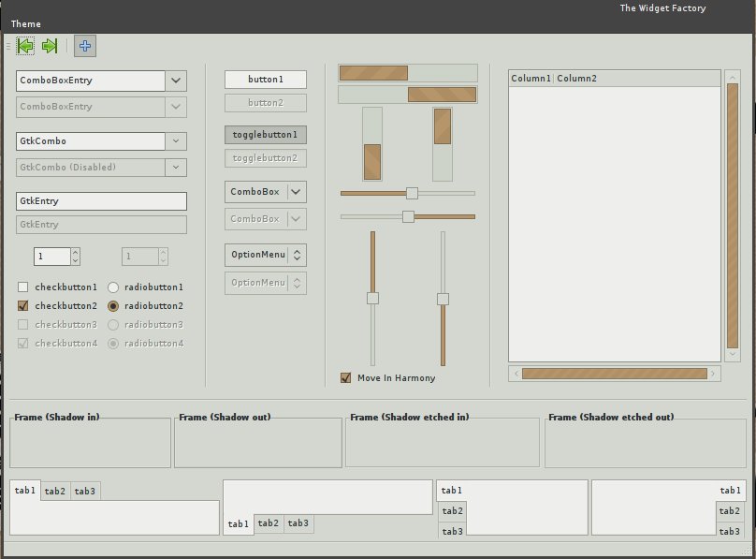Viewport: 756px width, 559px height.
Task: Click the horizontal scrollbar left arrow
Action: point(516,374)
